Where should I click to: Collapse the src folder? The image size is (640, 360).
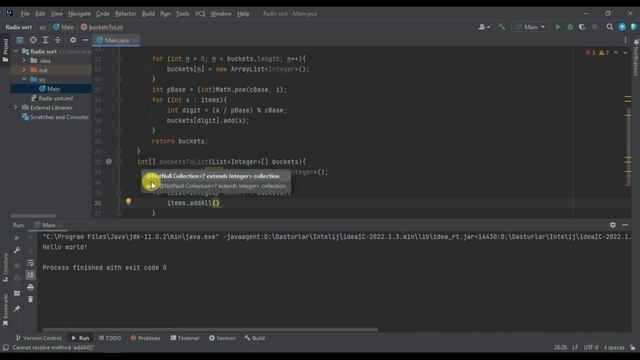(x=24, y=80)
